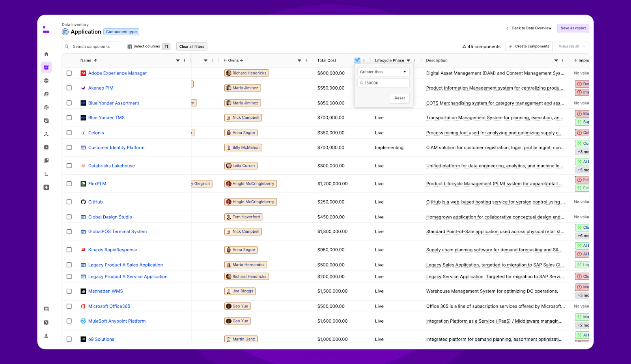Open the Home icon in the sidebar

[x=46, y=54]
